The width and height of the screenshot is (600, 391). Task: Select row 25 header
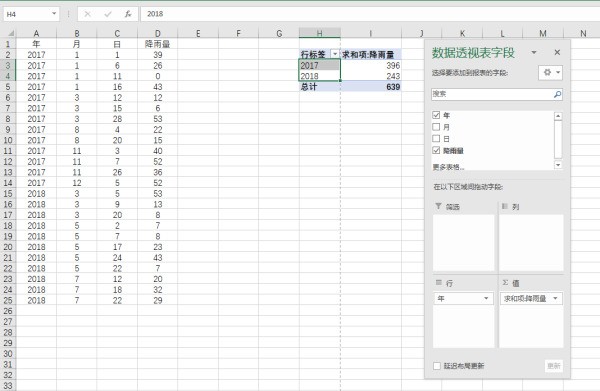click(8, 300)
